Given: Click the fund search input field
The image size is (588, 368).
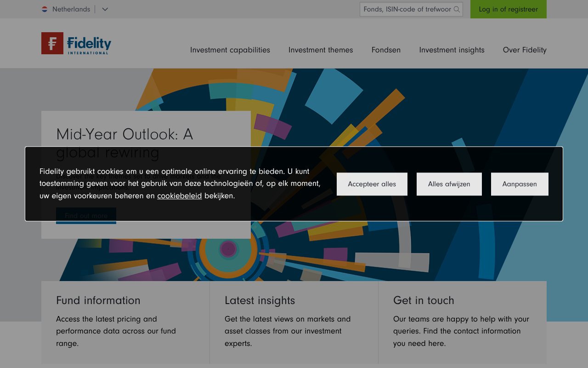Looking at the screenshot, I should tap(404, 9).
